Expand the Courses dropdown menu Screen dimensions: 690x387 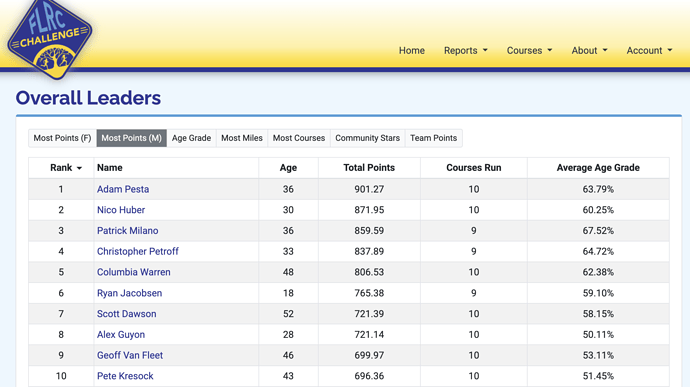pos(529,51)
